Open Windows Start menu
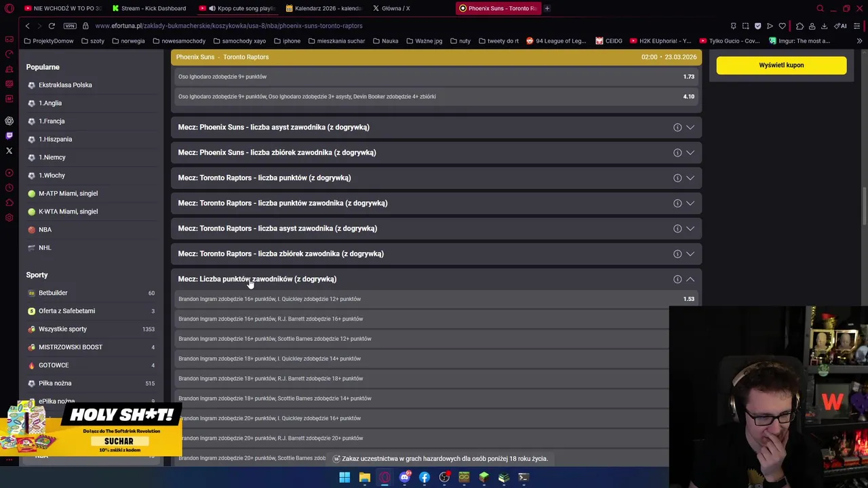The width and height of the screenshot is (868, 488). click(x=344, y=477)
